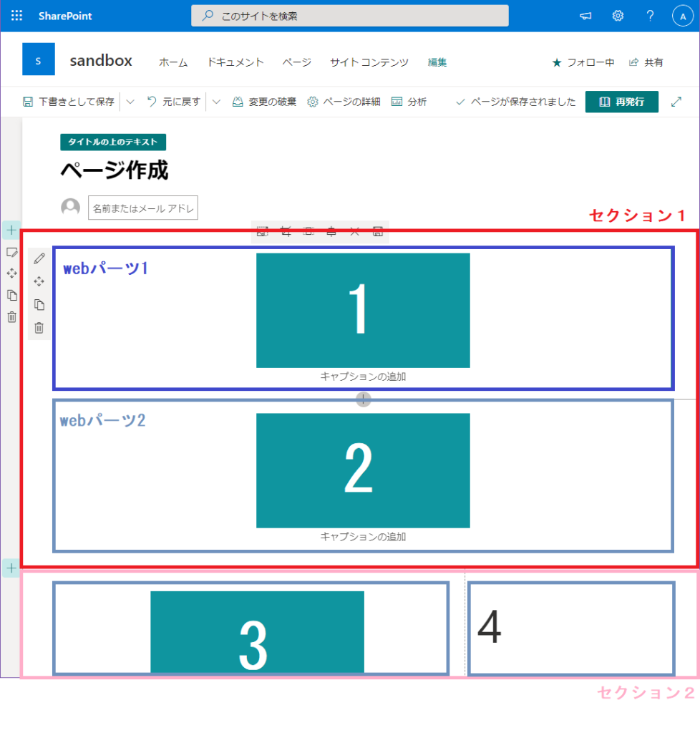Click the sandbox site logo tile

(x=39, y=59)
